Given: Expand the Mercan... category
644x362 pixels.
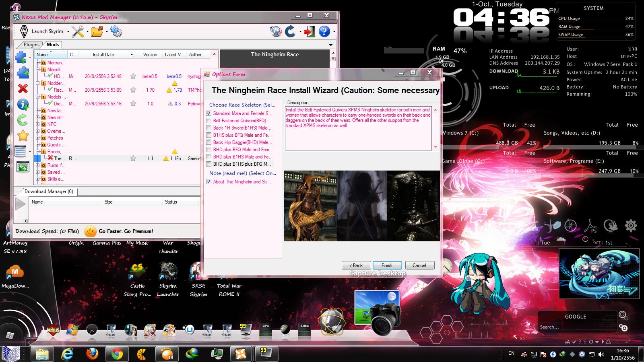Looking at the screenshot, I should pyautogui.click(x=38, y=63).
